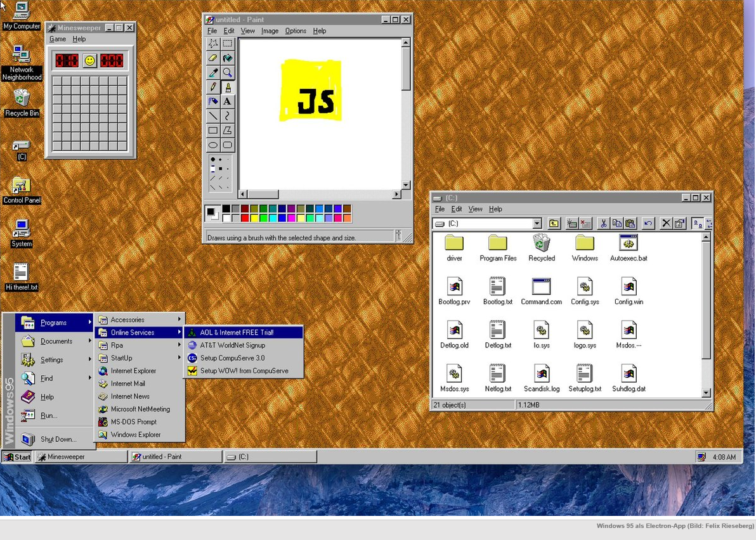Select the Autoexec.bat file icon
The width and height of the screenshot is (756, 540).
coord(629,248)
